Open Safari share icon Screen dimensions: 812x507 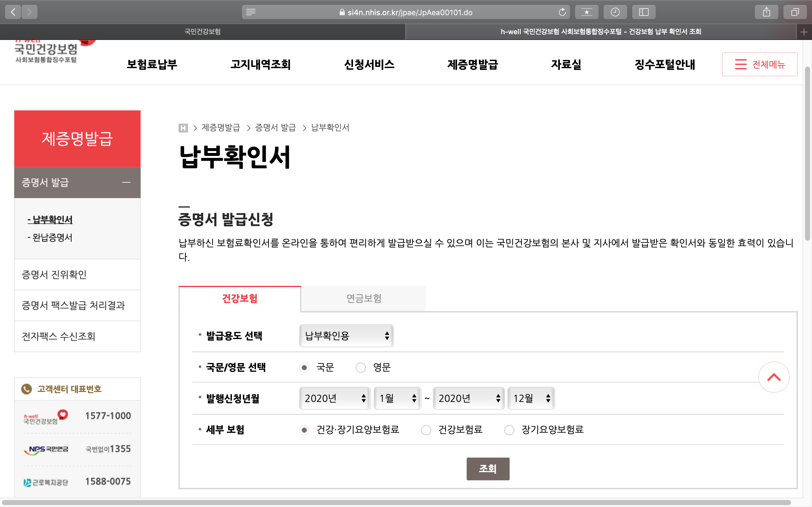point(766,12)
